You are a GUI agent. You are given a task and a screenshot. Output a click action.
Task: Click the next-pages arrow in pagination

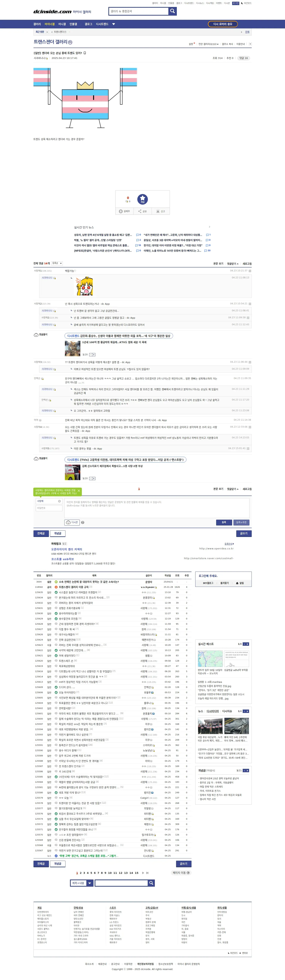pos(143,873)
